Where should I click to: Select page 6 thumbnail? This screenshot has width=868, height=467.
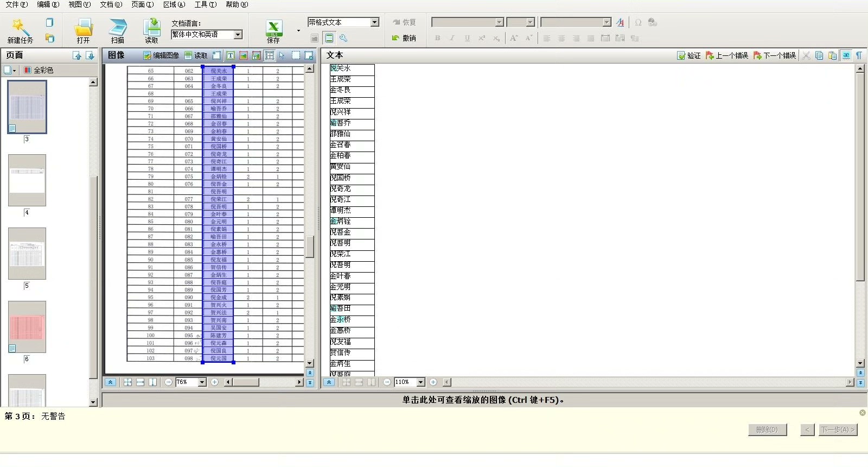point(27,327)
